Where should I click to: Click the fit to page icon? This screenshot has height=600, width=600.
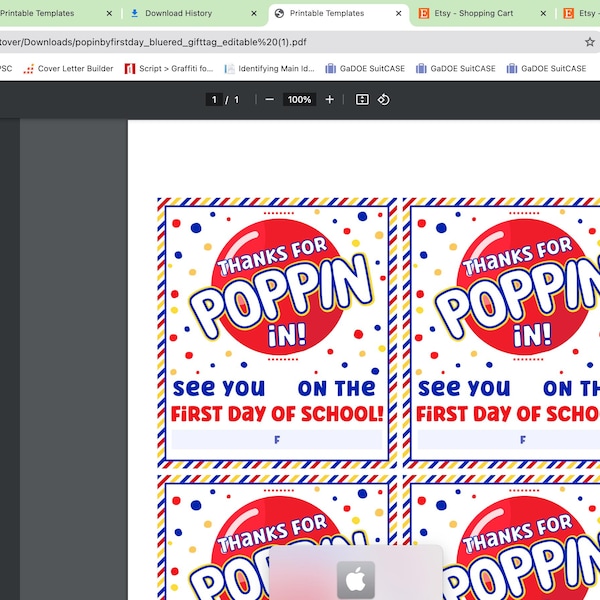[x=362, y=99]
